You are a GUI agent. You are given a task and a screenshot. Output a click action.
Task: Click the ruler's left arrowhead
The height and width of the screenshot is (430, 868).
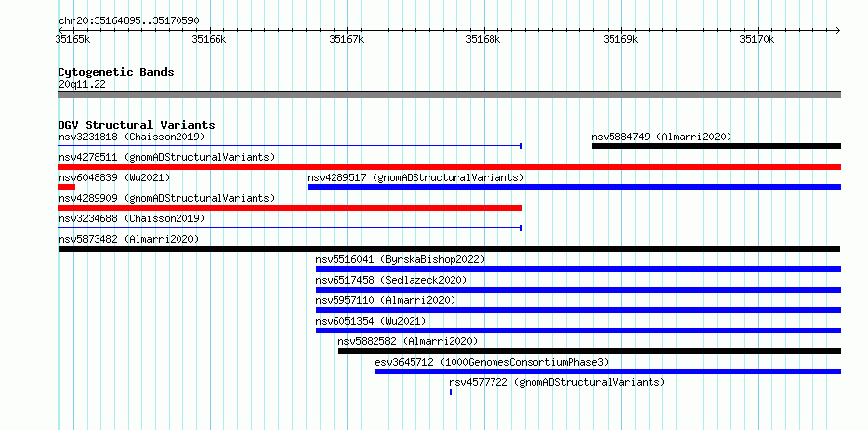(x=60, y=30)
